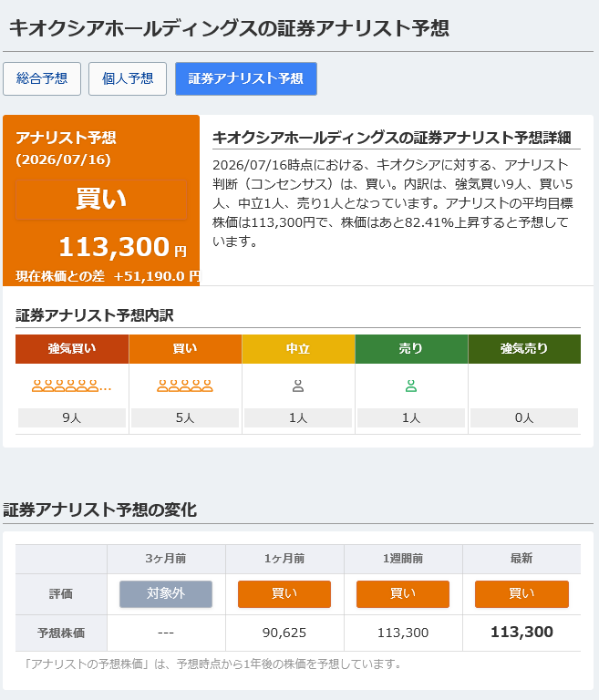Click the five 買い analyst people icons
599x700 pixels.
pos(185,386)
